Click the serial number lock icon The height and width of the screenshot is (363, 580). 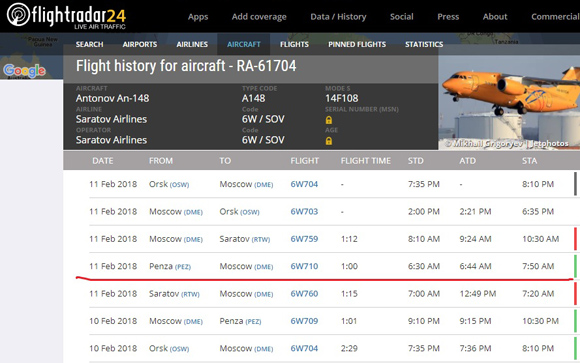328,120
